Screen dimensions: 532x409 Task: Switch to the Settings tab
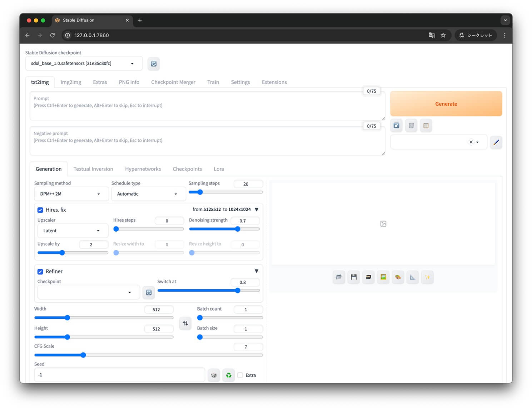click(x=240, y=82)
